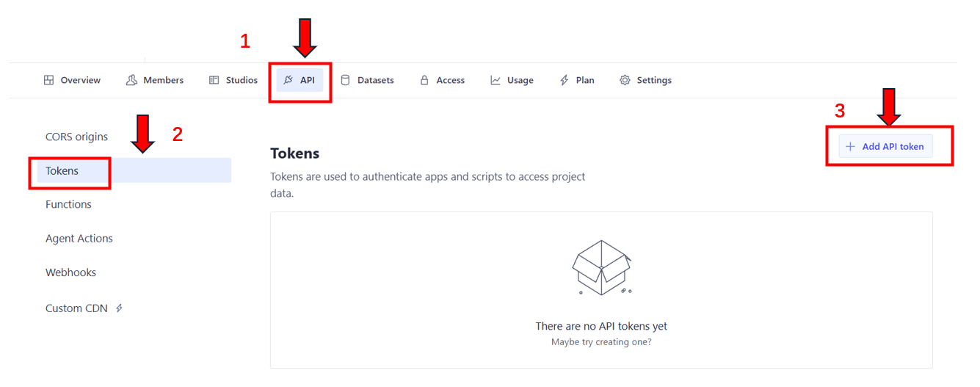Click the Usage chart icon
The image size is (980, 387).
click(496, 80)
